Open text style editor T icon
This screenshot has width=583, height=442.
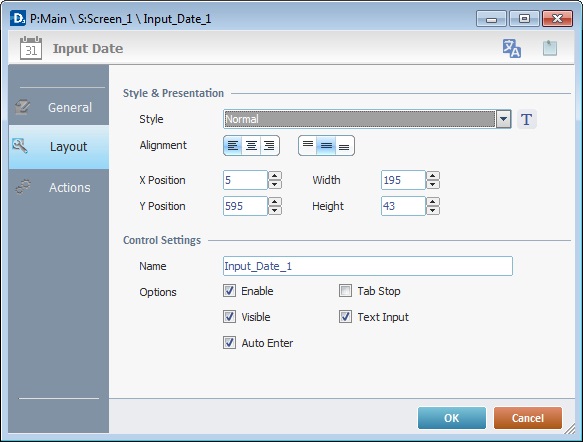coord(526,120)
